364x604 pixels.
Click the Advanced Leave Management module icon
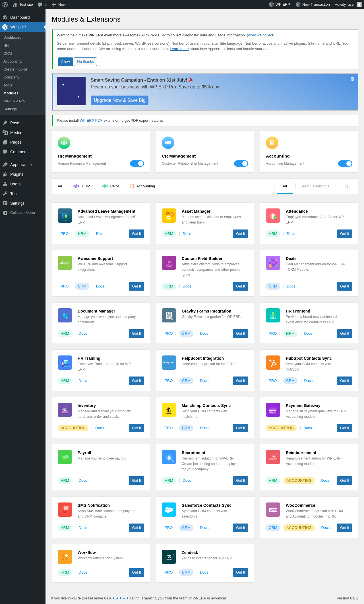coord(65,216)
